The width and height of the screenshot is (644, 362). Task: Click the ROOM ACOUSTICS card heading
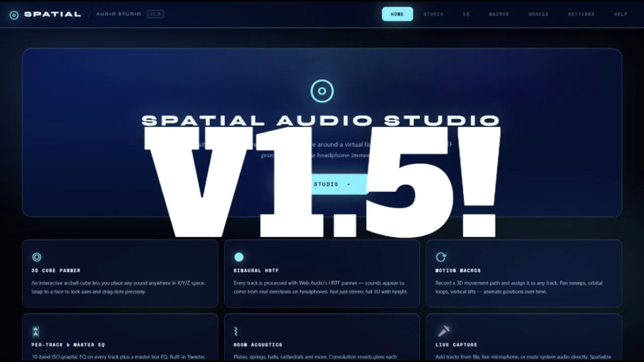pos(258,345)
